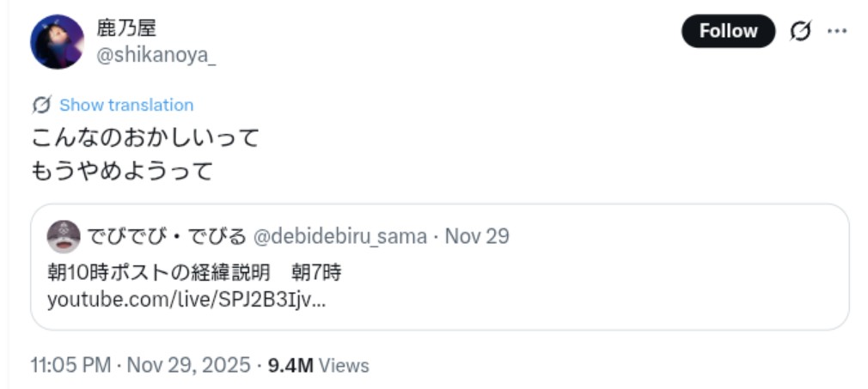
Task: Show translation of the post
Action: point(126,105)
